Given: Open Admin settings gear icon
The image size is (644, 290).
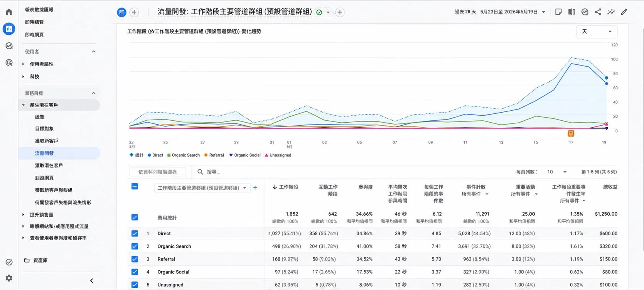Looking at the screenshot, I should 9,278.
